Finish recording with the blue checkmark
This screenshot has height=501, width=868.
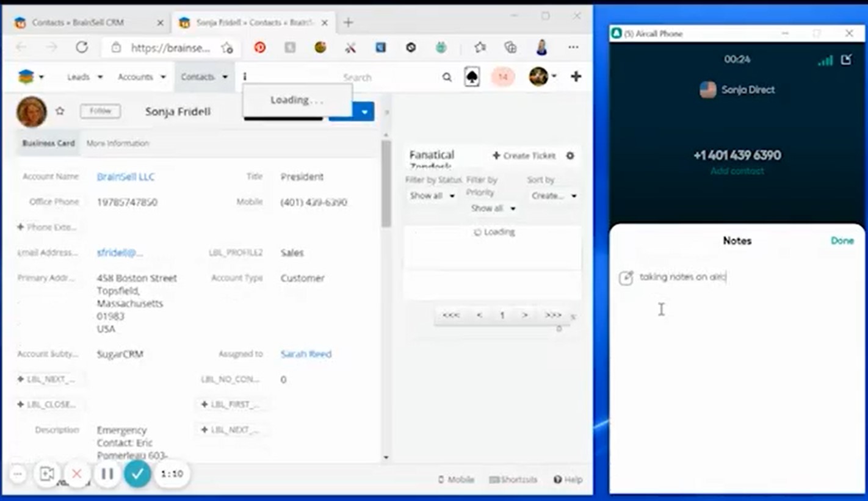[137, 474]
